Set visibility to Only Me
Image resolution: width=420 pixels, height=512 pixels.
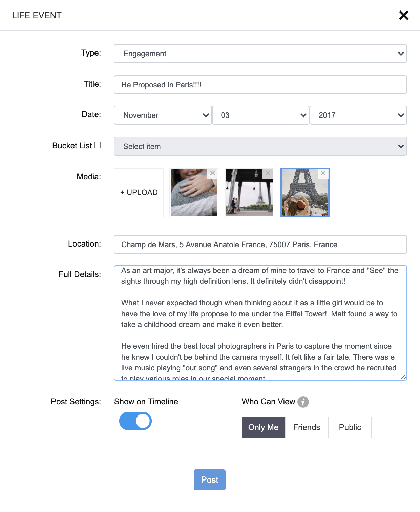point(263,427)
